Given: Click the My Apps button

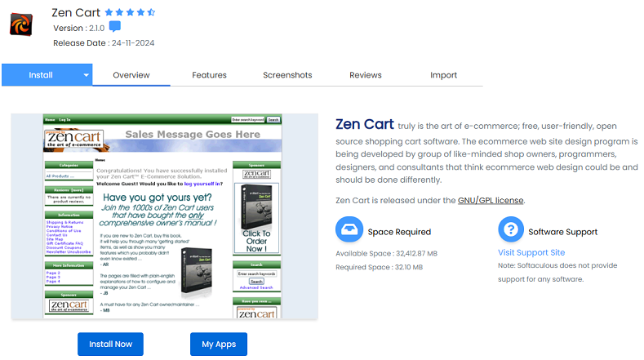Looking at the screenshot, I should tap(219, 344).
